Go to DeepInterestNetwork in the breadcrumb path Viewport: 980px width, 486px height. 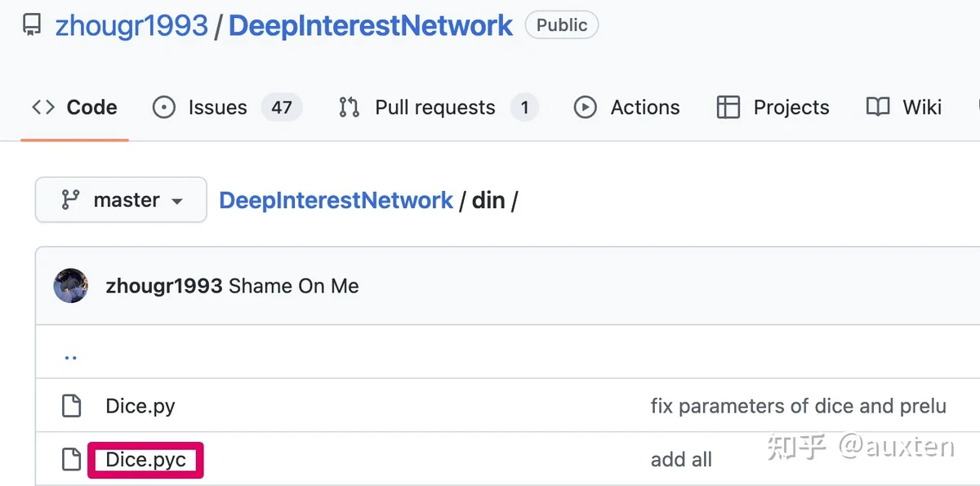tap(336, 200)
